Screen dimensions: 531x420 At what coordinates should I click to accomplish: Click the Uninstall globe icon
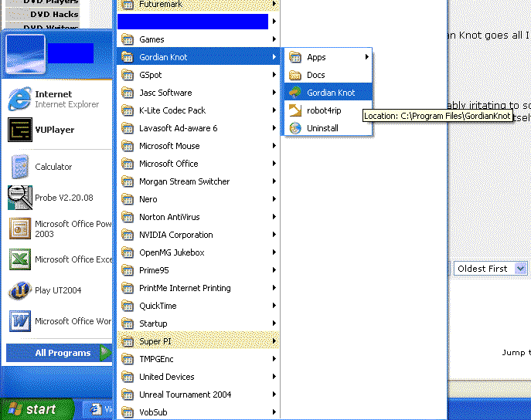295,128
